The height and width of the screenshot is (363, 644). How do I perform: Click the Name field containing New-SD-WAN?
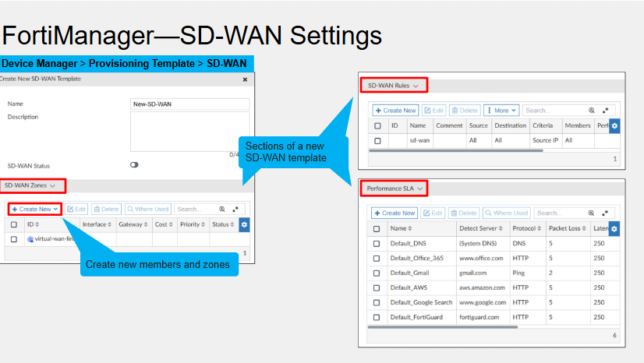pyautogui.click(x=189, y=104)
